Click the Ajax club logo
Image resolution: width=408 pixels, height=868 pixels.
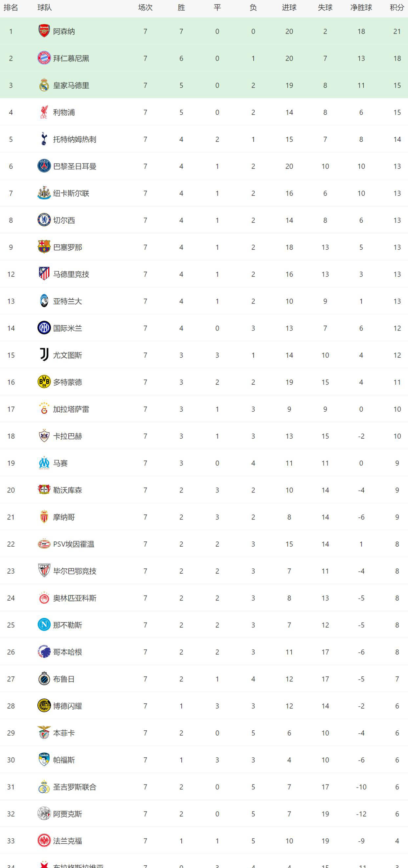pyautogui.click(x=44, y=814)
